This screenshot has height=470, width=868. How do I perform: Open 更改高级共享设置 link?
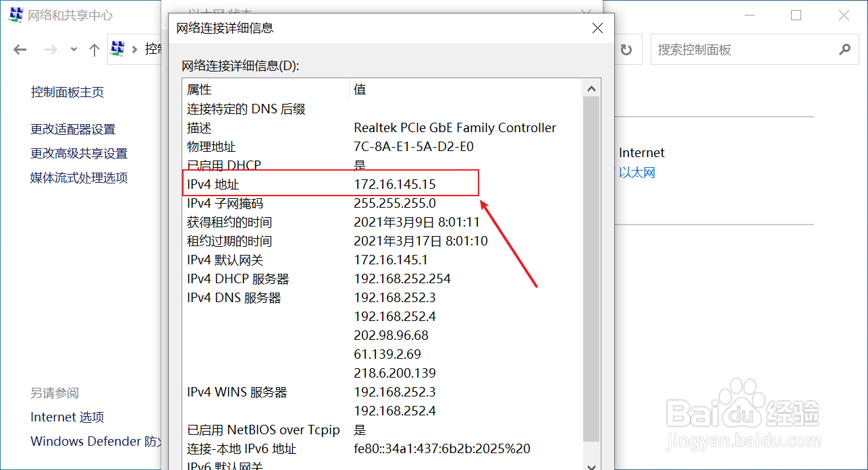79,153
